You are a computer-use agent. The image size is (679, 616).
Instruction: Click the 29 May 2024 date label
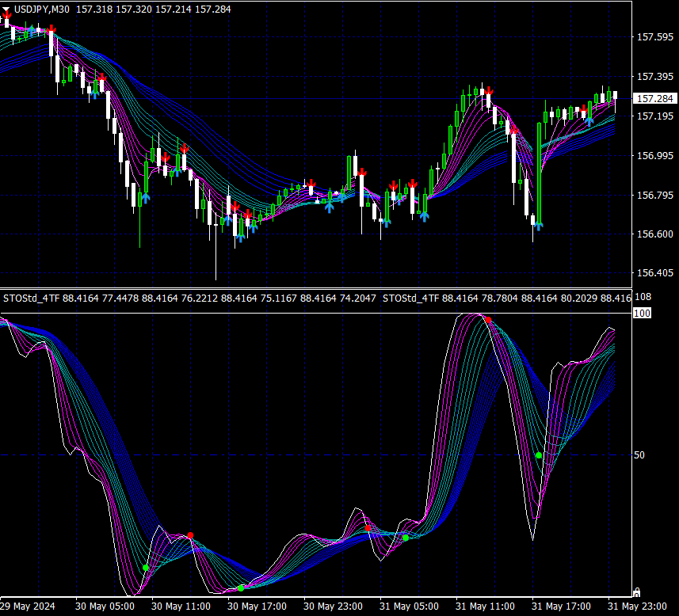click(28, 606)
